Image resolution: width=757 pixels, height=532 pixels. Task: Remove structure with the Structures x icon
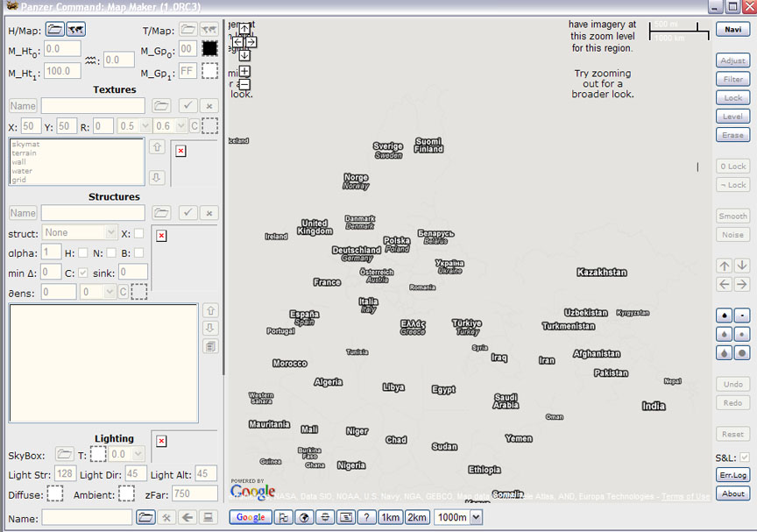(x=209, y=213)
